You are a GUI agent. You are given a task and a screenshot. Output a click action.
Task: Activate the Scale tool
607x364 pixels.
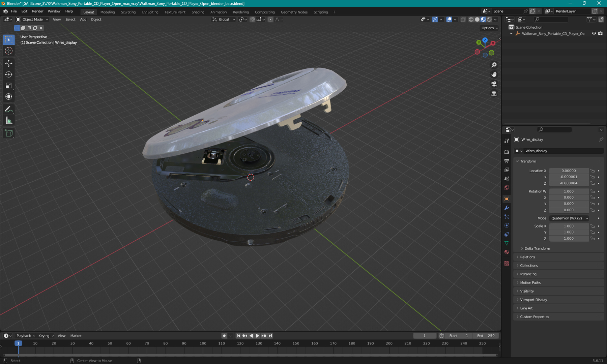coord(9,86)
